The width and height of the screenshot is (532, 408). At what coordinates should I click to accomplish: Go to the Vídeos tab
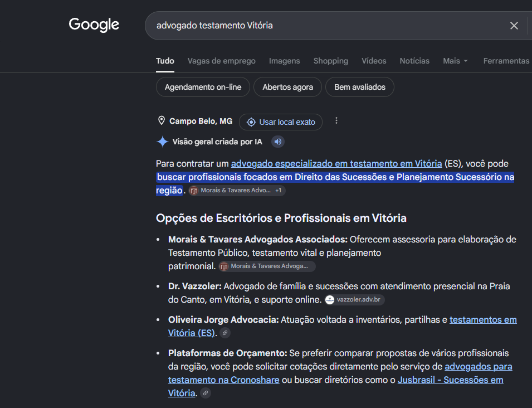click(374, 61)
